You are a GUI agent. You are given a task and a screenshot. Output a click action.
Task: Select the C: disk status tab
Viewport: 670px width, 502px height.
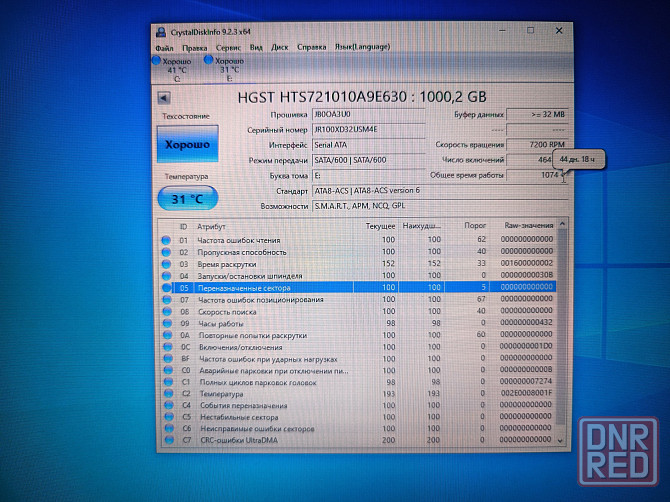[173, 69]
